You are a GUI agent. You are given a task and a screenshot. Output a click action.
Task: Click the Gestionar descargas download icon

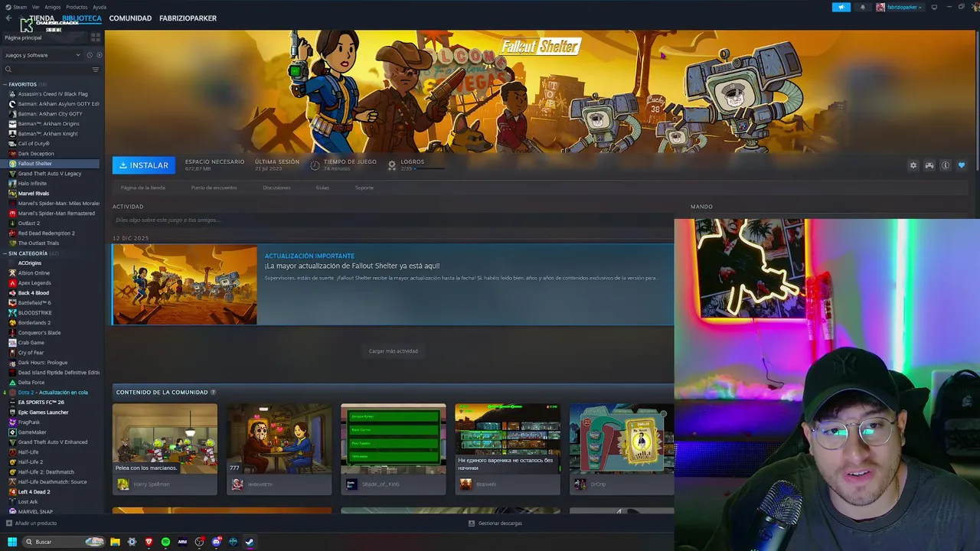point(472,523)
